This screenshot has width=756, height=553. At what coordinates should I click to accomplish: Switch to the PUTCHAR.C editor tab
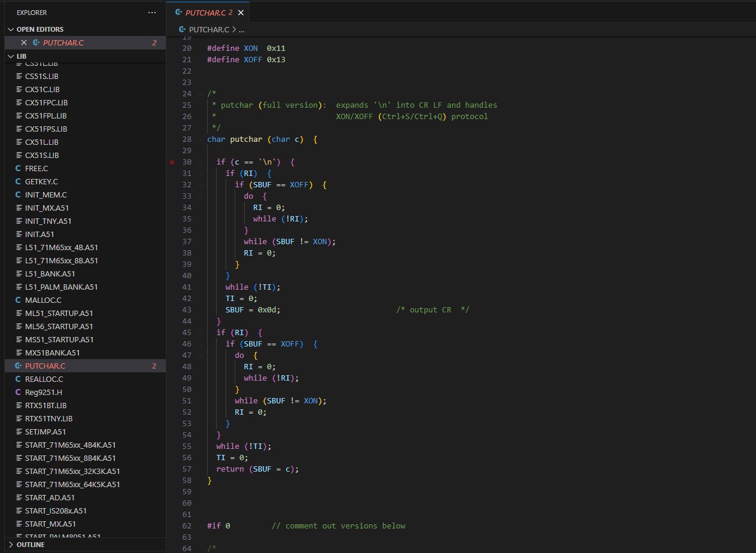[x=205, y=13]
